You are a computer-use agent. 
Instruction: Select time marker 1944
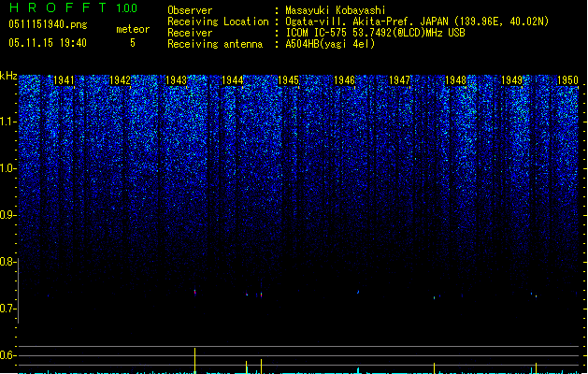tap(232, 80)
